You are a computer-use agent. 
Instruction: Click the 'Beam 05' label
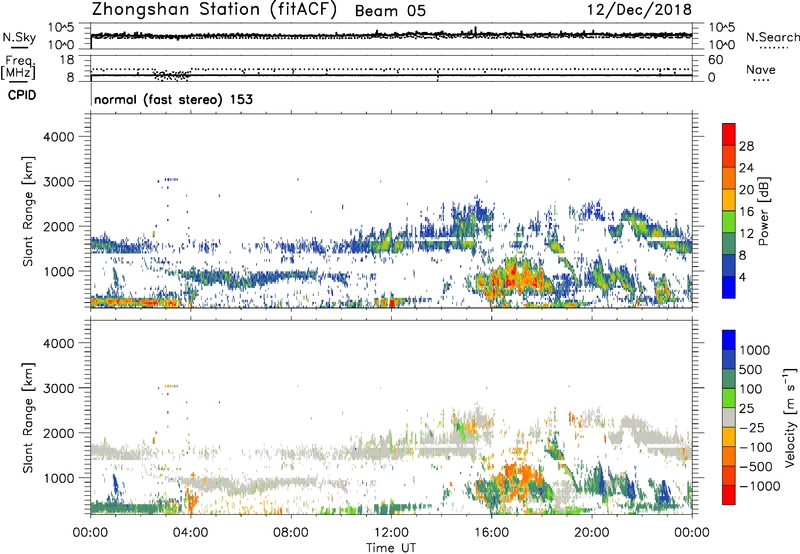point(390,11)
